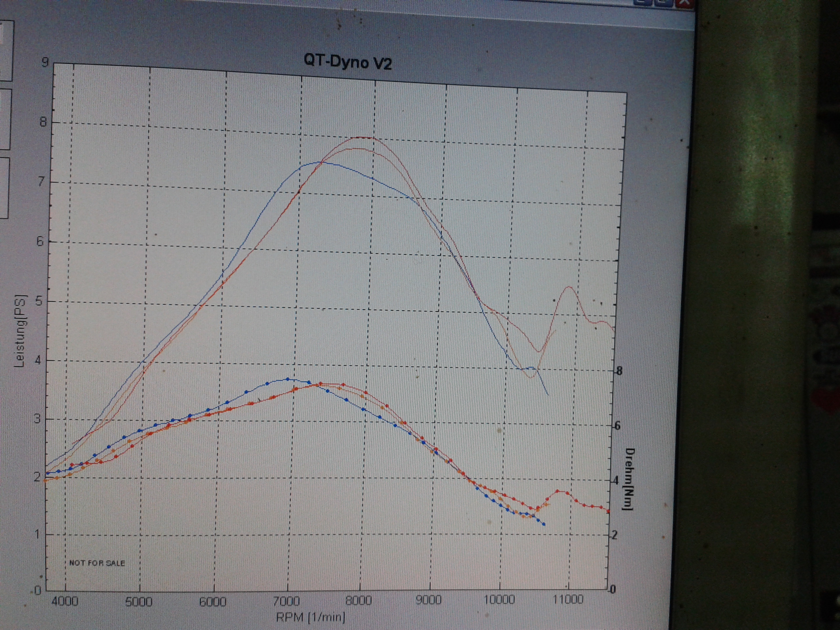Click the QT-Dyno V2 chart title

[x=347, y=62]
